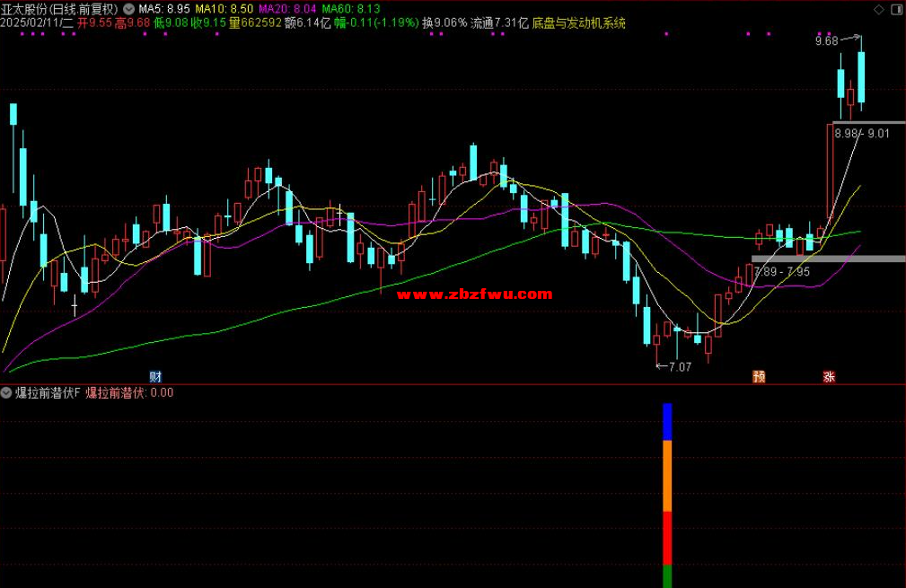906x588 pixels.
Task: Select the green segment of the indicator bar
Action: point(667,576)
